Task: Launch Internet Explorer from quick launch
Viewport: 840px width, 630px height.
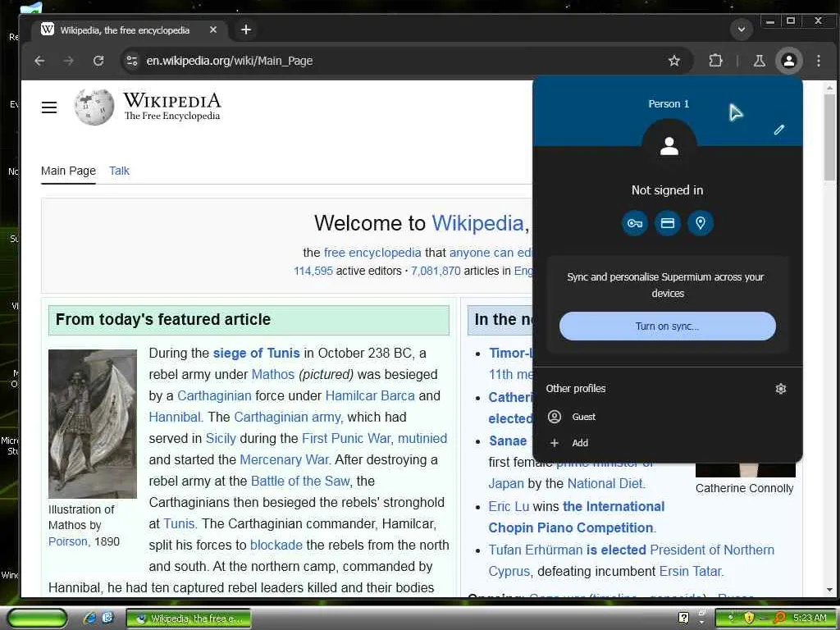Action: (89, 619)
